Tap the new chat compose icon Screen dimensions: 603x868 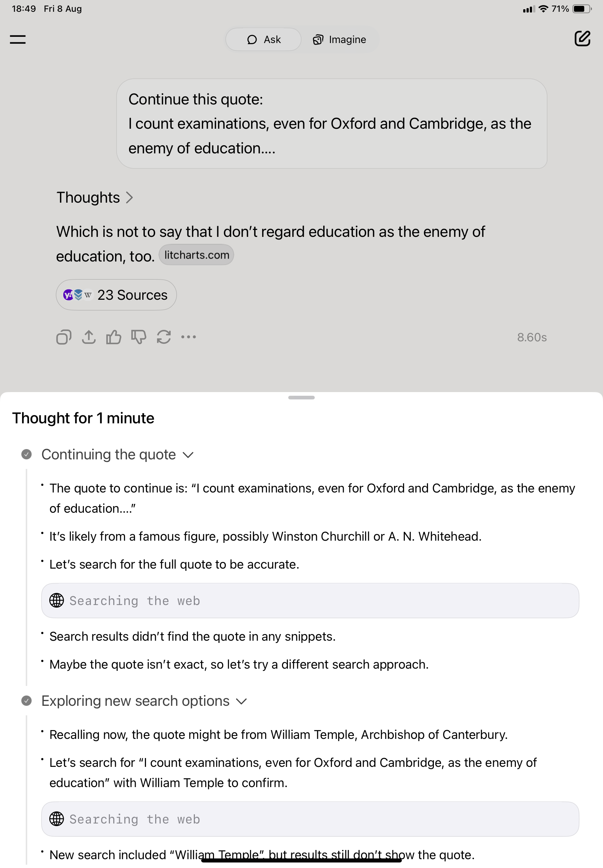[582, 39]
